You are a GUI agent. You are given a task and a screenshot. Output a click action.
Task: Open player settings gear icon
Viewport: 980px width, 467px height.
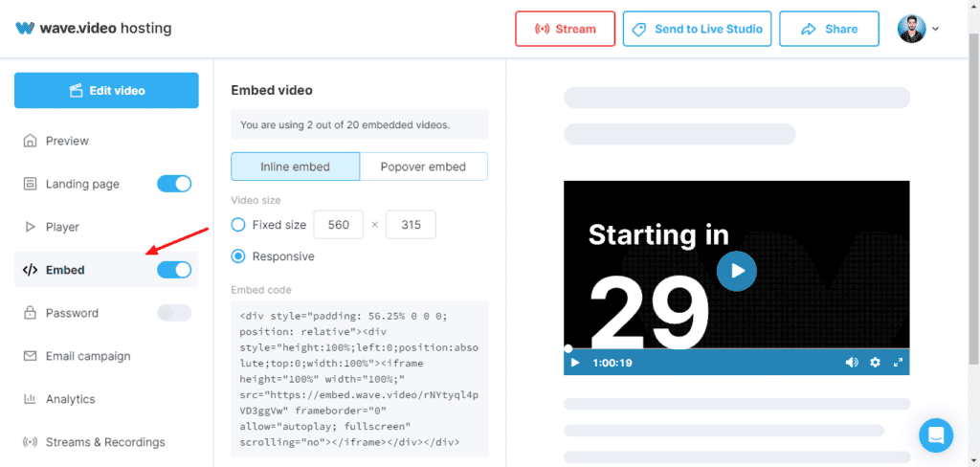[875, 363]
